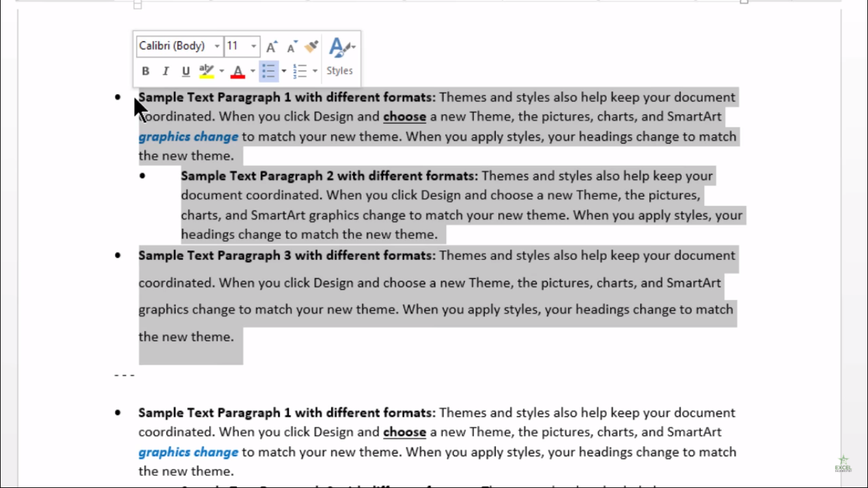Click the "- - -" separator text

[125, 375]
